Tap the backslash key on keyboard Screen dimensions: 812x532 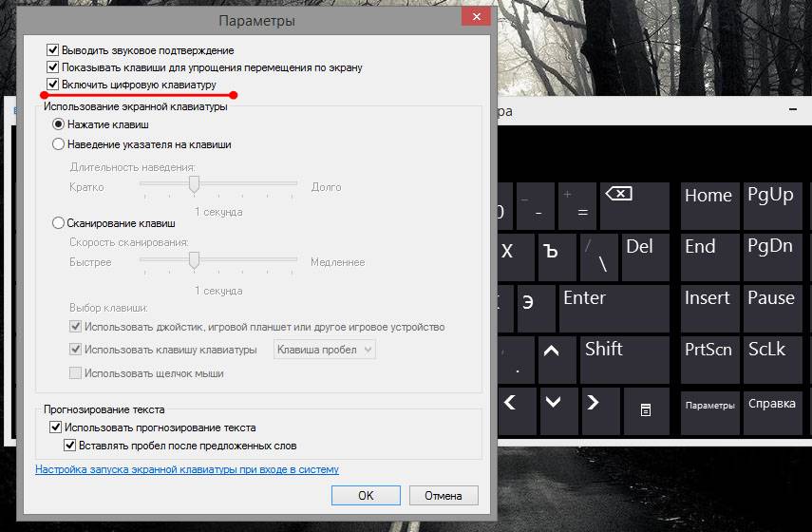599,256
